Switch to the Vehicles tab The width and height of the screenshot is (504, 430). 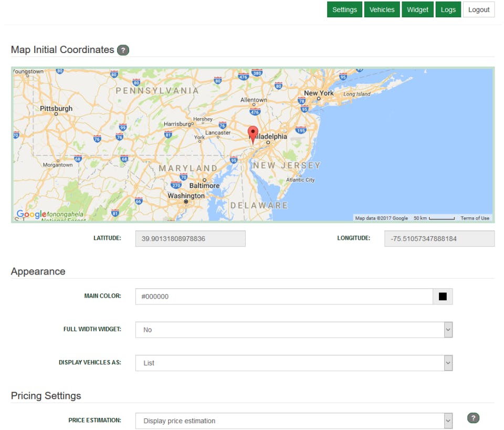pyautogui.click(x=382, y=9)
